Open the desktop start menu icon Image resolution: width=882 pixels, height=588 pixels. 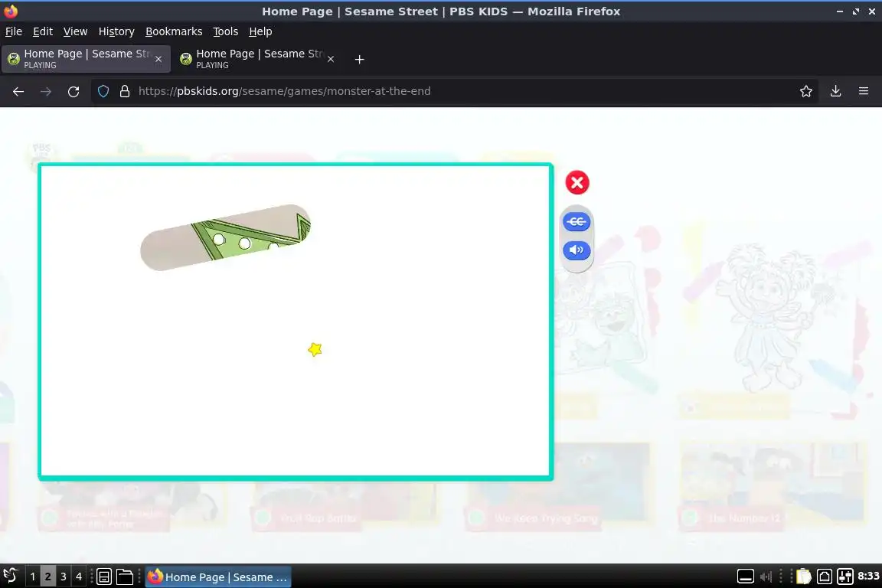coord(11,577)
